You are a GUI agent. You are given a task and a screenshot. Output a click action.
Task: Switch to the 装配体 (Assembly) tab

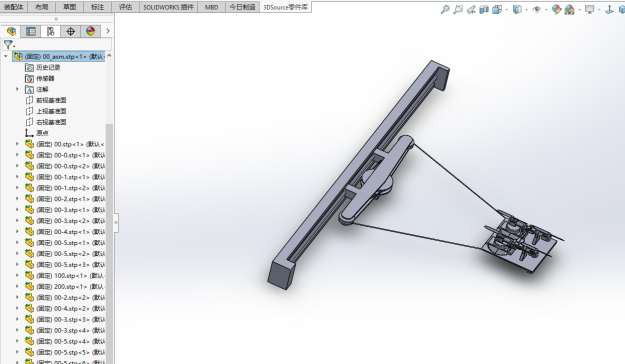coord(14,7)
